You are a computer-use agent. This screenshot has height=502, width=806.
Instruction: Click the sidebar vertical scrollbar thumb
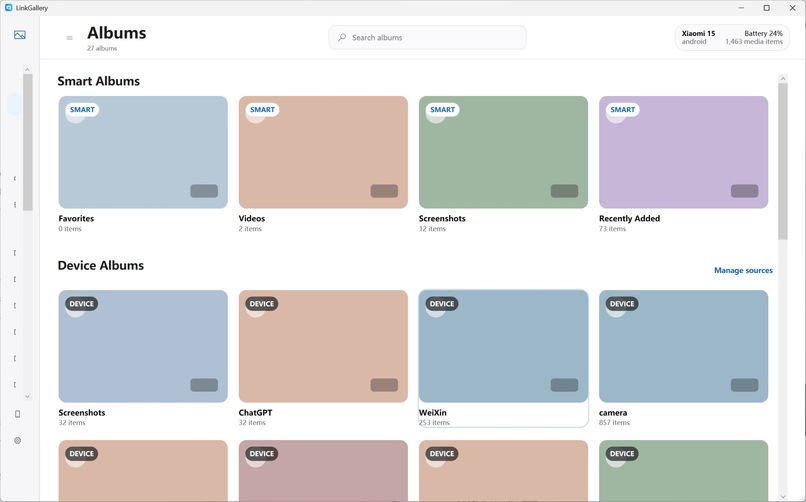[28, 142]
